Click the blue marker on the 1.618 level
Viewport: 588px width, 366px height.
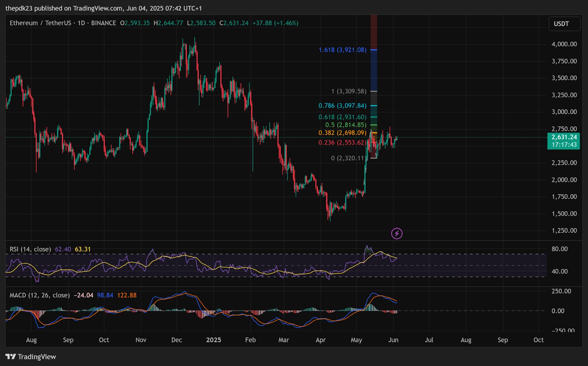pos(374,50)
